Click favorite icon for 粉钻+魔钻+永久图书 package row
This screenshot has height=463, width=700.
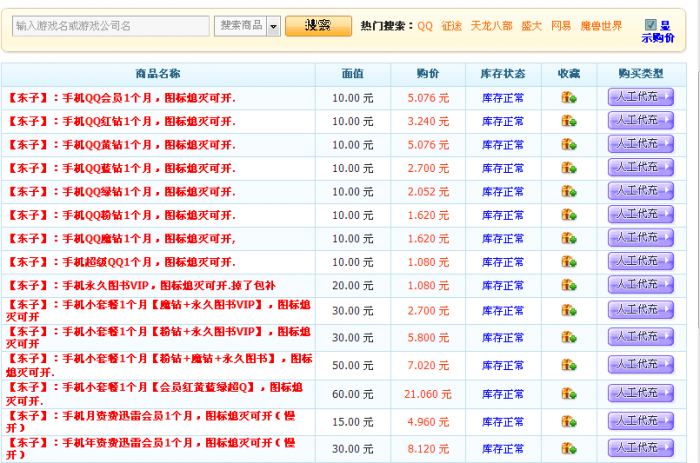[569, 365]
